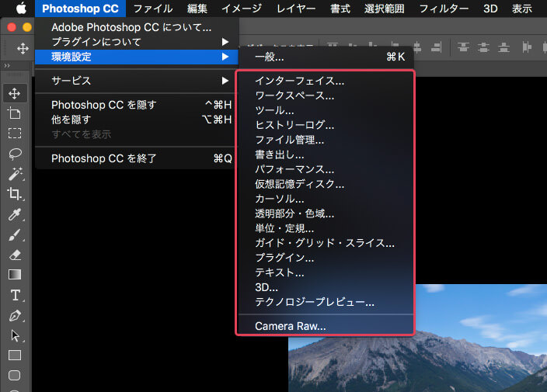Select the Pen tool

[x=14, y=315]
